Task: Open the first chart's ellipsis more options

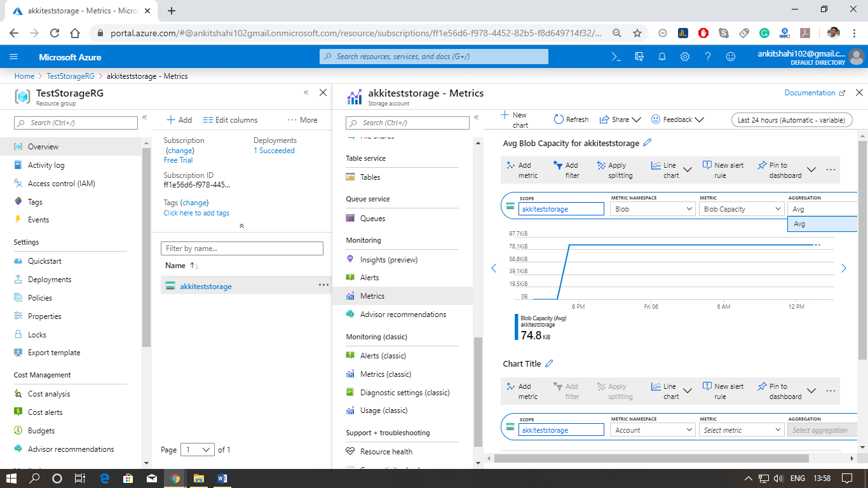Action: coord(831,170)
